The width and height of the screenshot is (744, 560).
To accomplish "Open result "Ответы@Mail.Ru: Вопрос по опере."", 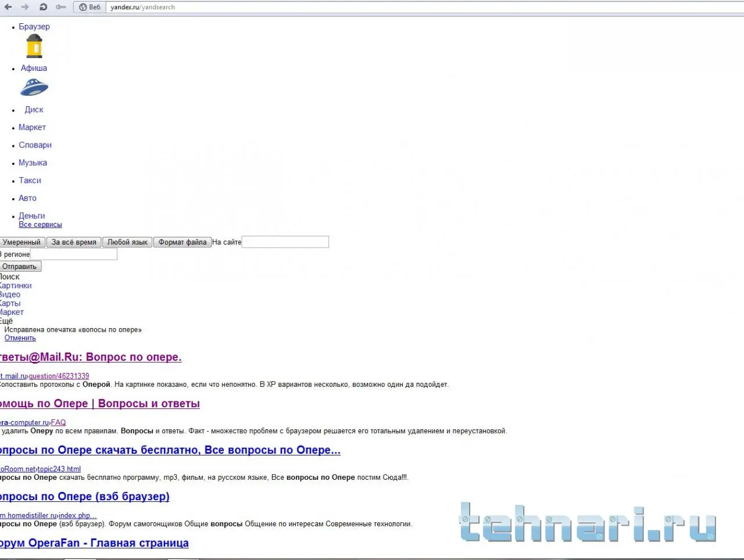I will pos(91,357).
